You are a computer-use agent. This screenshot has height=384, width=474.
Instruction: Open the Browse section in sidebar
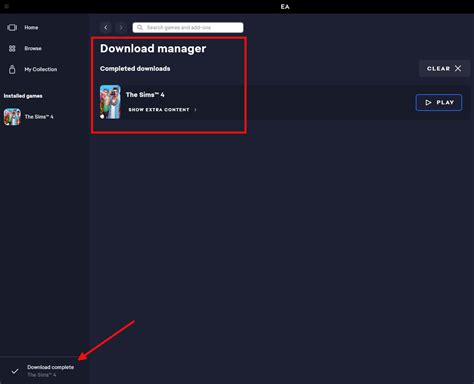tap(33, 49)
